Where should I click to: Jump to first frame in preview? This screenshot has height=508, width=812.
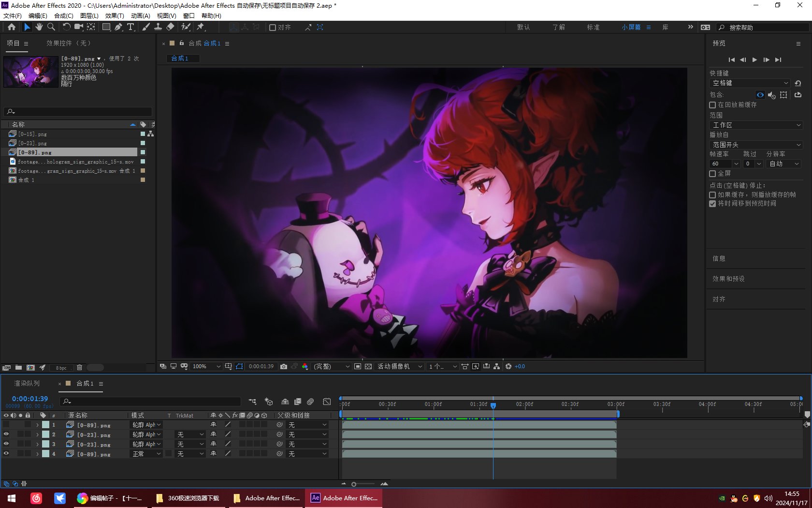(x=731, y=60)
